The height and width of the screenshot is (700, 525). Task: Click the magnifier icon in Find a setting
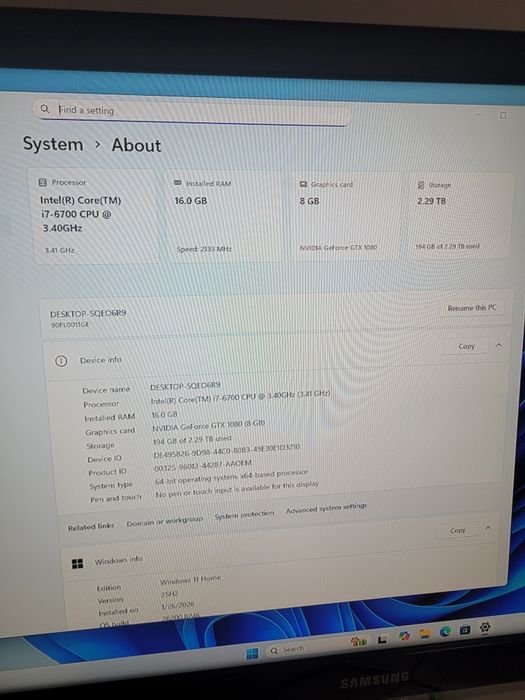pyautogui.click(x=45, y=108)
